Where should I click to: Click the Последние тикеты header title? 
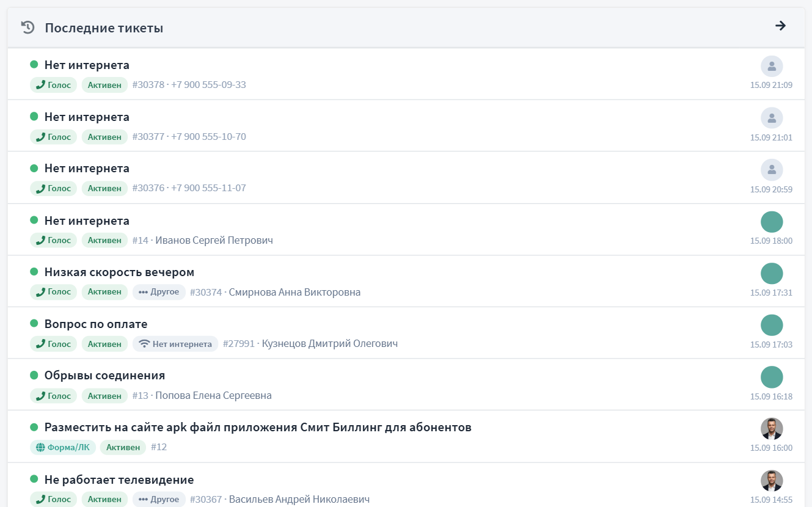104,28
